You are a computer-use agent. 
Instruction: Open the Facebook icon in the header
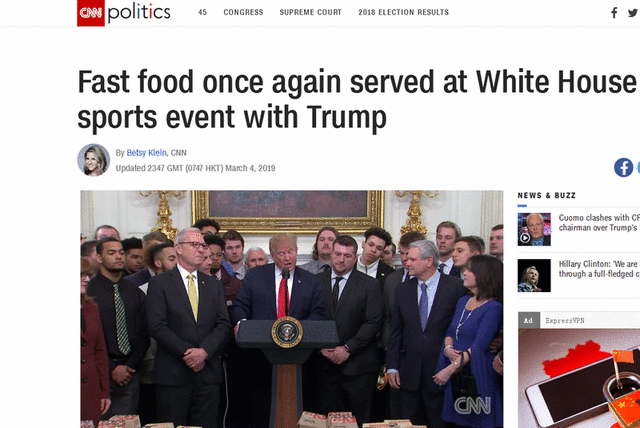614,13
